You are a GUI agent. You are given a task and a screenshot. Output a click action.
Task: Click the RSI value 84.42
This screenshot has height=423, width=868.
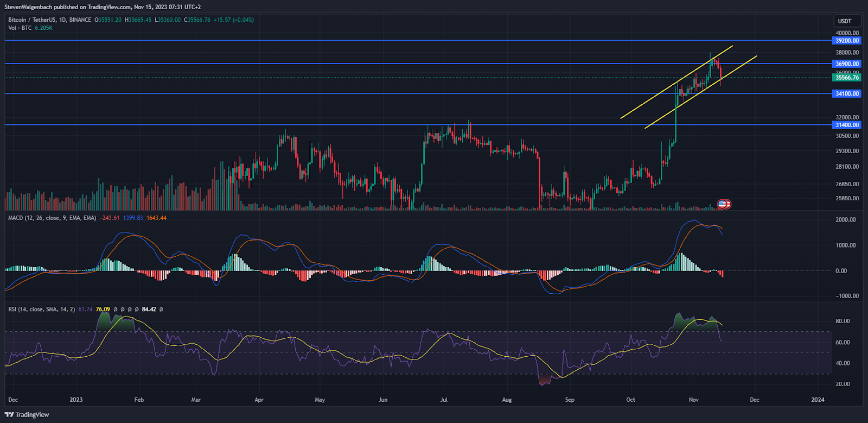point(149,309)
